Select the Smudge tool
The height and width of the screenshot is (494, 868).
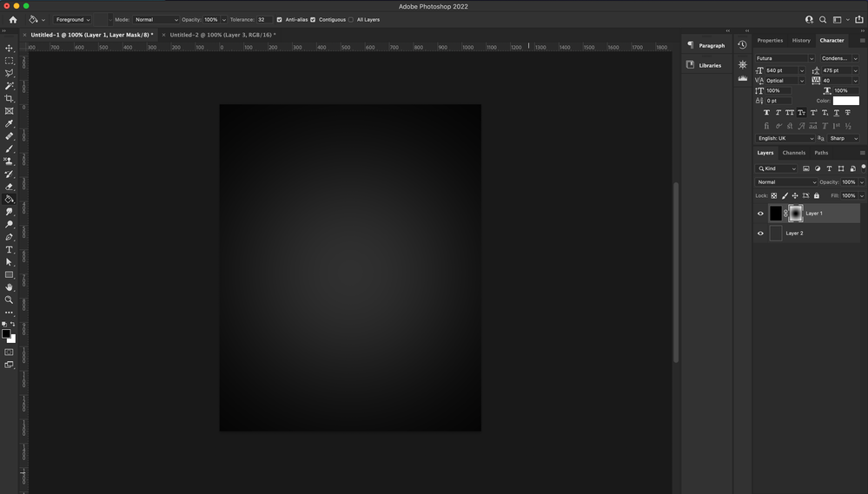click(9, 212)
